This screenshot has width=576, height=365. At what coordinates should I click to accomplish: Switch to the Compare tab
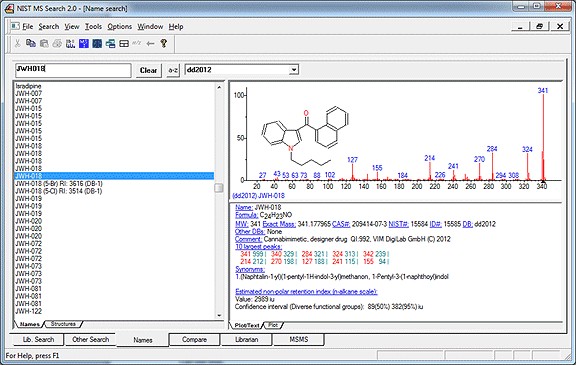pos(194,340)
